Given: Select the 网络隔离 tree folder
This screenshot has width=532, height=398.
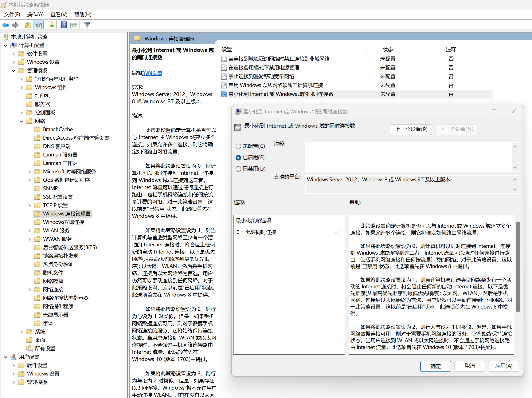Looking at the screenshot, I should [53, 281].
